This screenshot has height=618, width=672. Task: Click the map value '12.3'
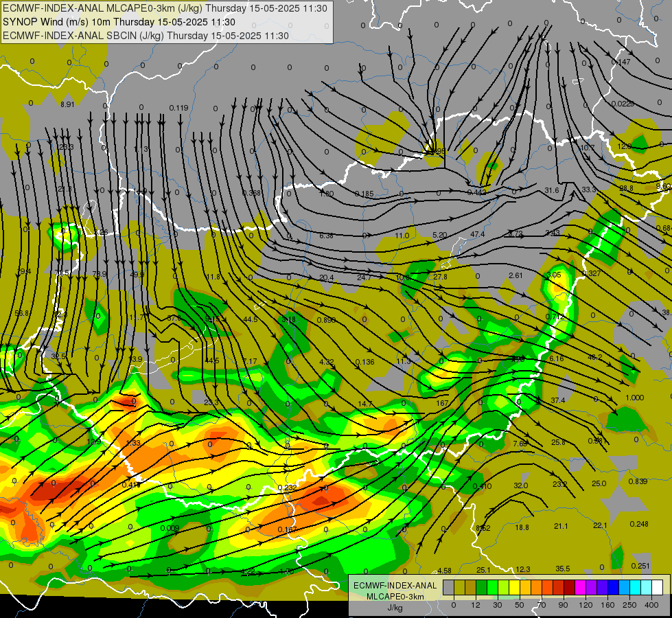click(523, 569)
